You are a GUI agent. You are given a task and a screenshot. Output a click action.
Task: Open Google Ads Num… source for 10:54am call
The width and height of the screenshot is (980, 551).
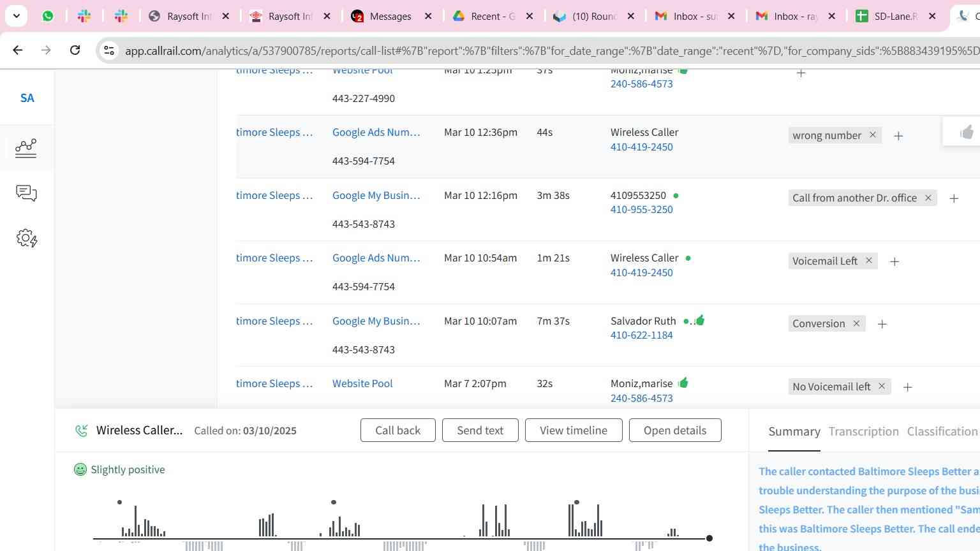click(376, 258)
